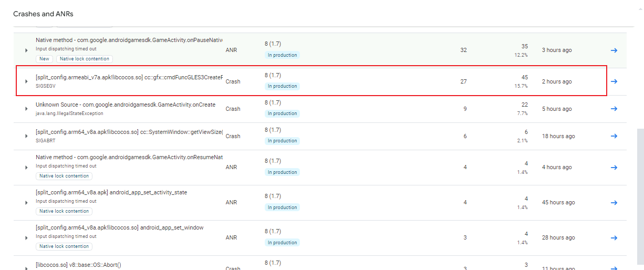Open arrow for onResumeNative ANR row
The width and height of the screenshot is (644, 270).
point(614,167)
